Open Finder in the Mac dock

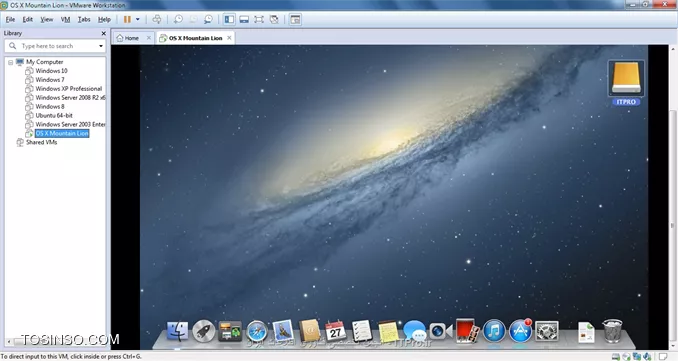pos(177,332)
